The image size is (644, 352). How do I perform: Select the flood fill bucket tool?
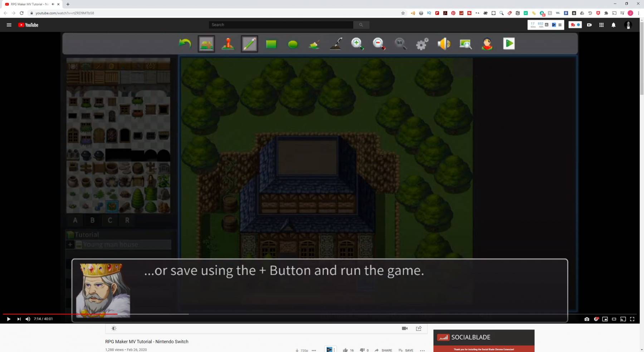314,44
